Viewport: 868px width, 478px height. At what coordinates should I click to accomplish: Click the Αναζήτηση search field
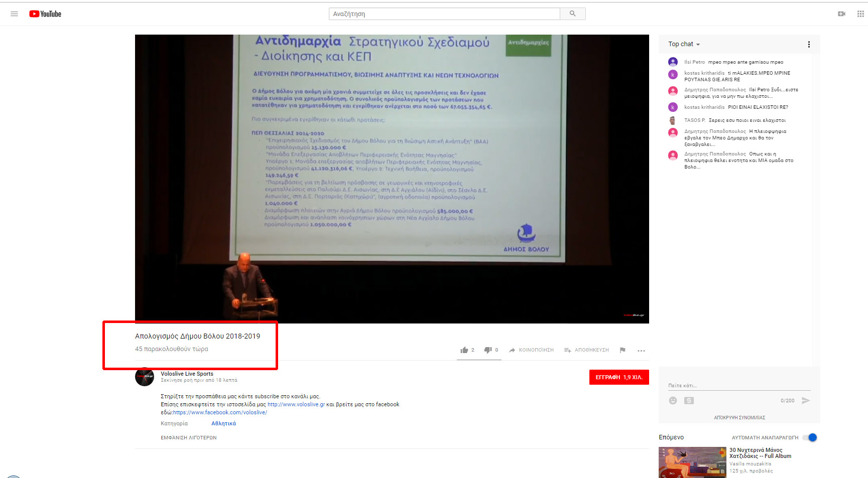(x=444, y=14)
